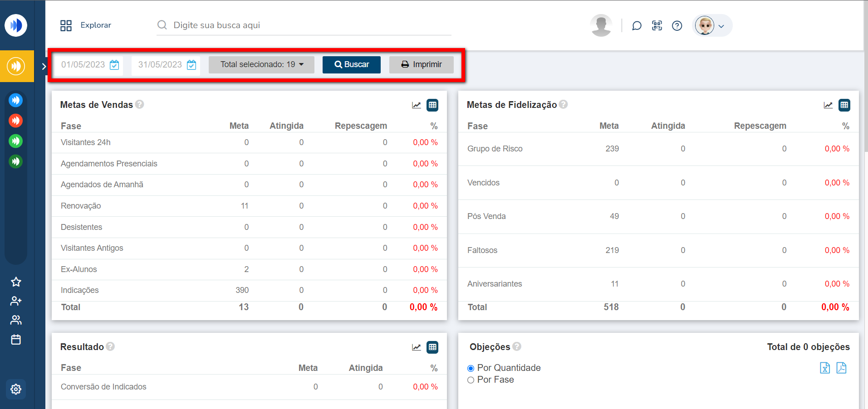Open settings gear in sidebar
This screenshot has height=409, width=868.
point(16,389)
